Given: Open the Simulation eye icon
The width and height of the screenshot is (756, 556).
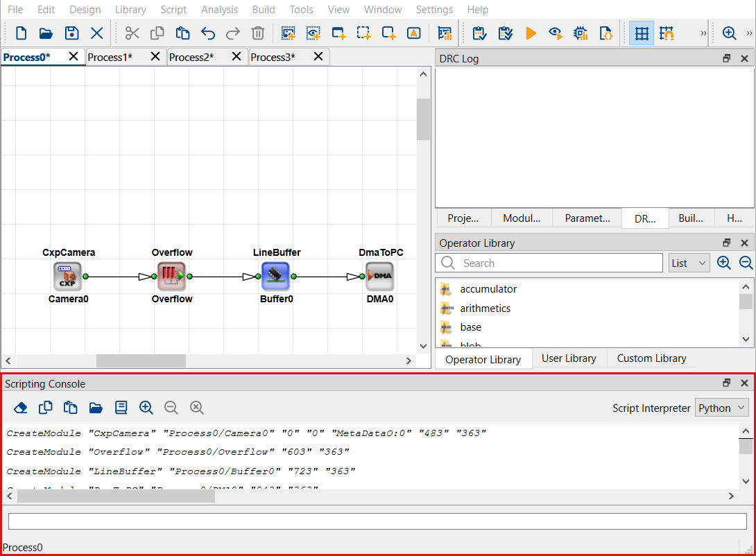Looking at the screenshot, I should [x=555, y=33].
